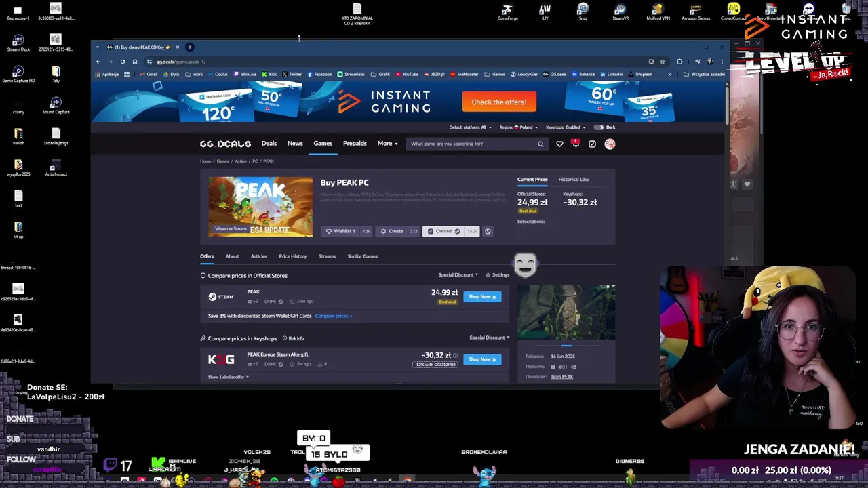Click the ignore game icon next to Owned
Screen dimensions: 868x488
pyautogui.click(x=488, y=231)
